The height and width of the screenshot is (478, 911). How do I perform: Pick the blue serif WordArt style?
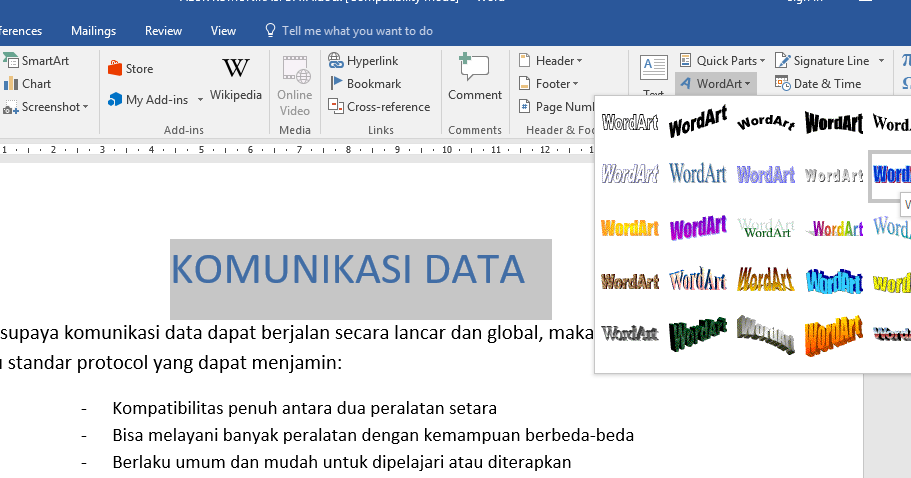click(x=698, y=174)
